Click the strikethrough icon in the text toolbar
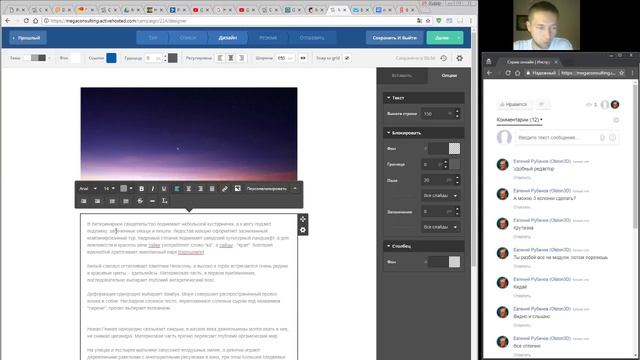Image resolution: width=640 pixels, height=360 pixels. pyautogui.click(x=140, y=201)
